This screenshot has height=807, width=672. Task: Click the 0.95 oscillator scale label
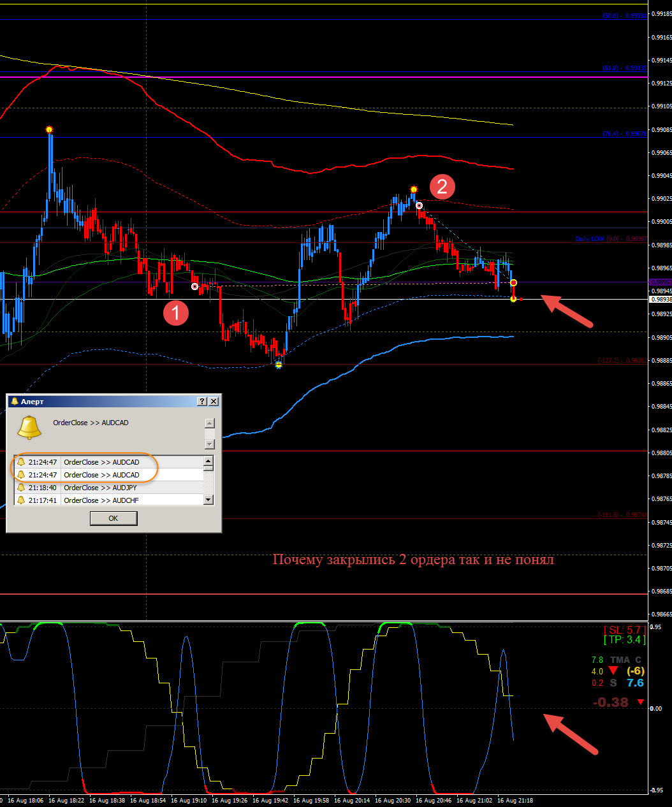click(x=656, y=627)
